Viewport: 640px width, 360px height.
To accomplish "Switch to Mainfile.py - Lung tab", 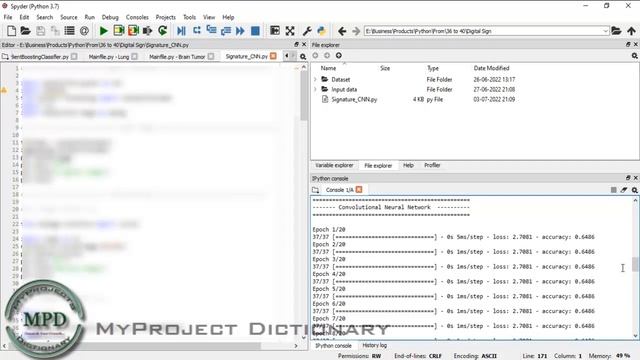I will tap(109, 57).
